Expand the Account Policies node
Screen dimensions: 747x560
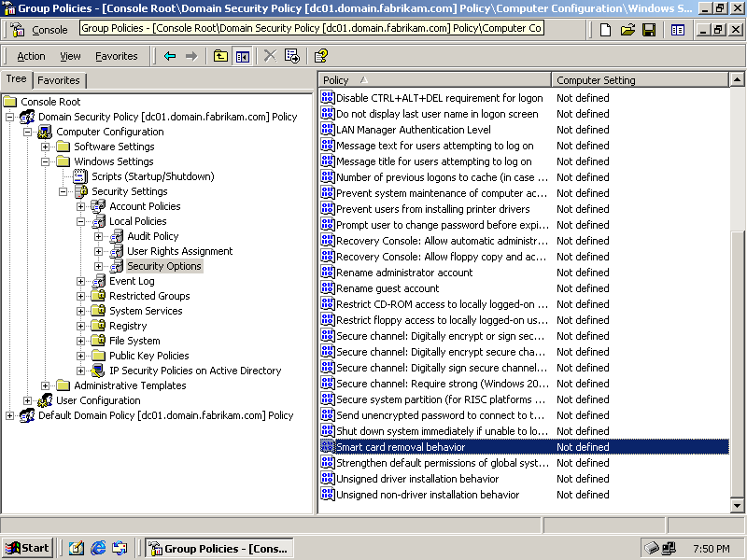point(81,206)
